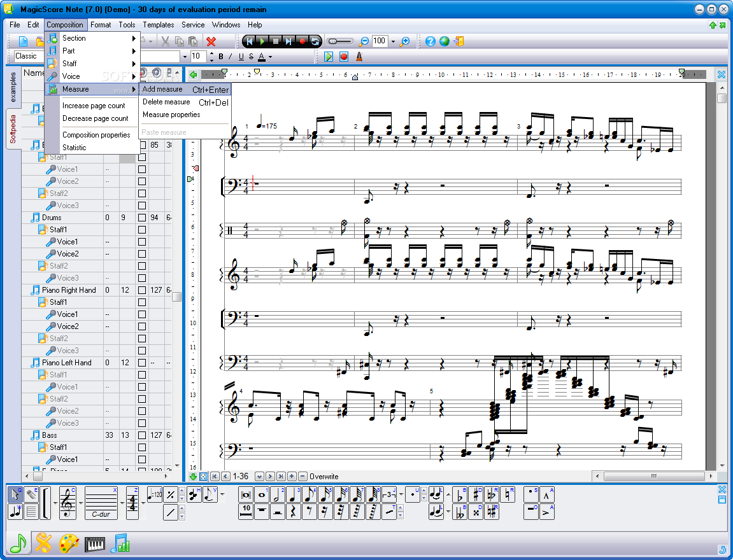This screenshot has width=733, height=560.
Task: Click the globe web icon
Action: 444,41
